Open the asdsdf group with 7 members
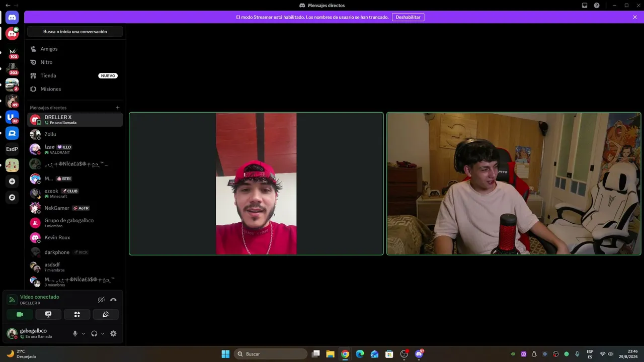 coord(75,267)
